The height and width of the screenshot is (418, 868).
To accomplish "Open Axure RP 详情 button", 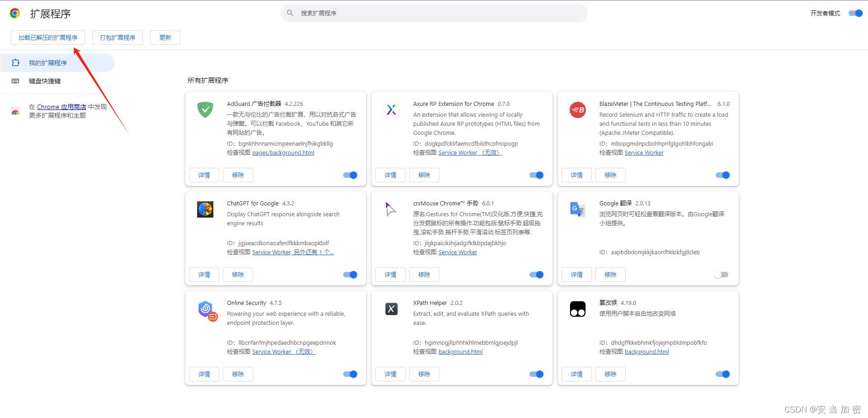I will 390,175.
